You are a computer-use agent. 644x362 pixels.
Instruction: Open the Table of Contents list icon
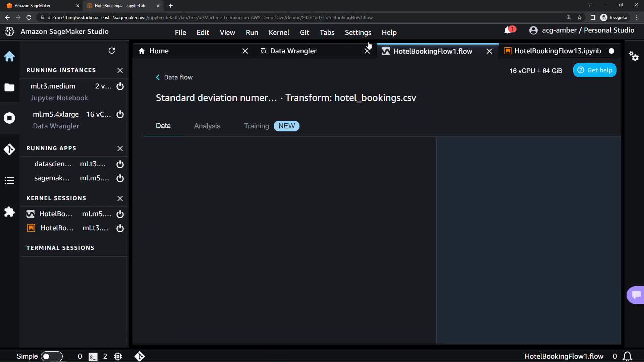pyautogui.click(x=9, y=181)
